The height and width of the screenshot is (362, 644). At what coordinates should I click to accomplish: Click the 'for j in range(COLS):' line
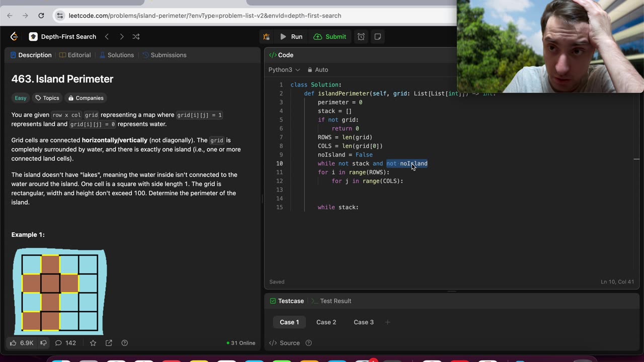click(367, 181)
